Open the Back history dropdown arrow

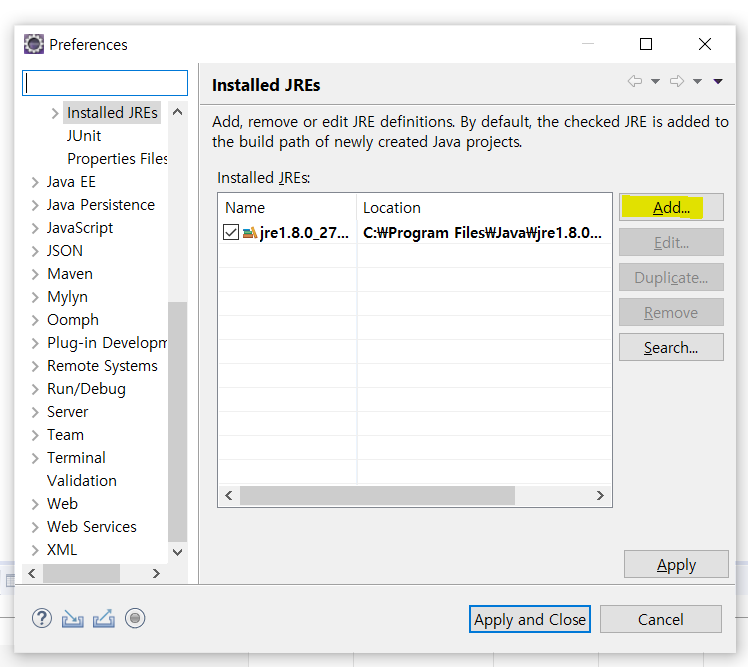pyautogui.click(x=655, y=82)
